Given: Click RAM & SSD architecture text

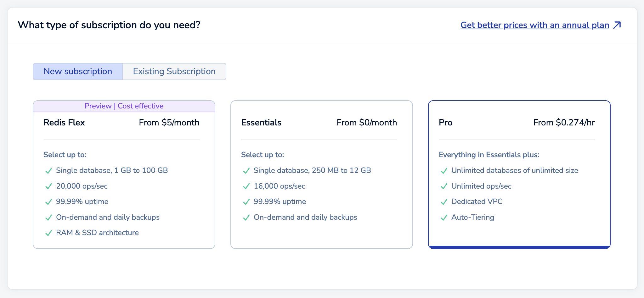Looking at the screenshot, I should tap(97, 233).
